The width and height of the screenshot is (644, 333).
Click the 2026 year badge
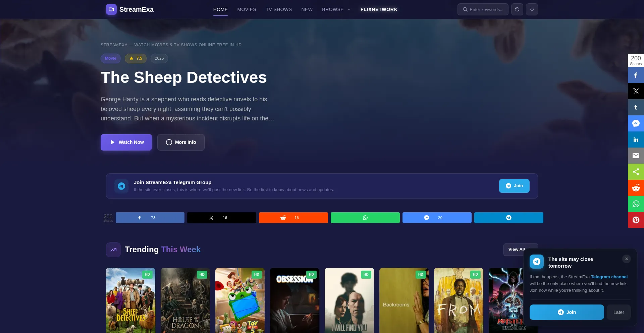pos(159,58)
